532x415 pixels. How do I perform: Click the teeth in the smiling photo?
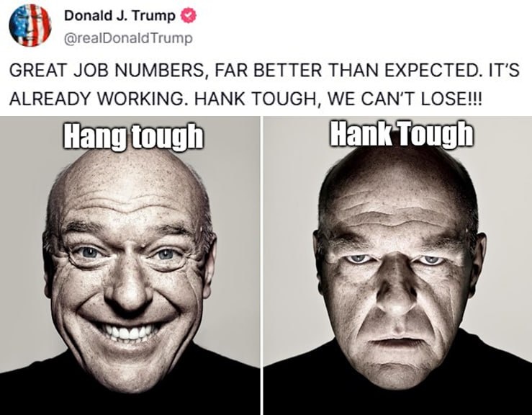click(128, 332)
